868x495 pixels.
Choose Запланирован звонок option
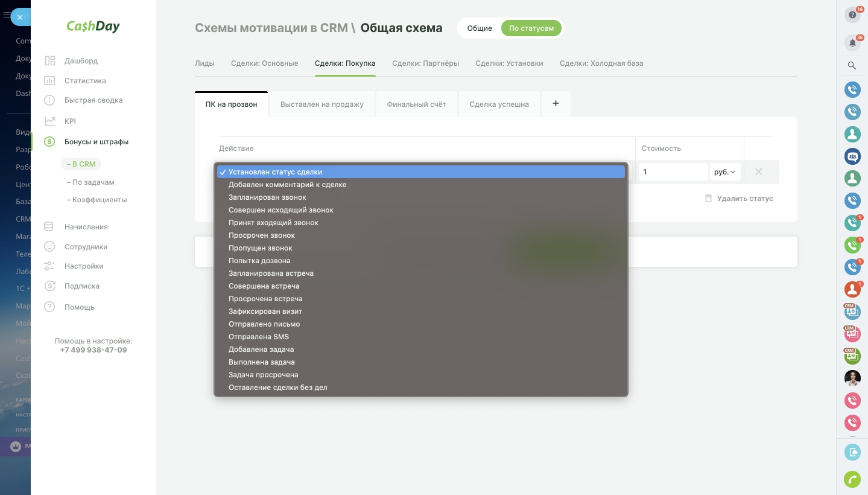421,197
